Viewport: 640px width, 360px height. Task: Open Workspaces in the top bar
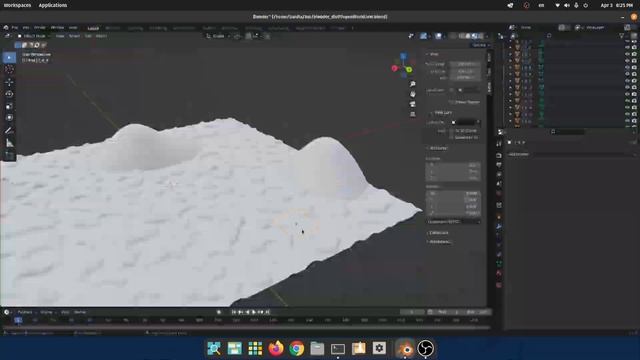click(17, 5)
